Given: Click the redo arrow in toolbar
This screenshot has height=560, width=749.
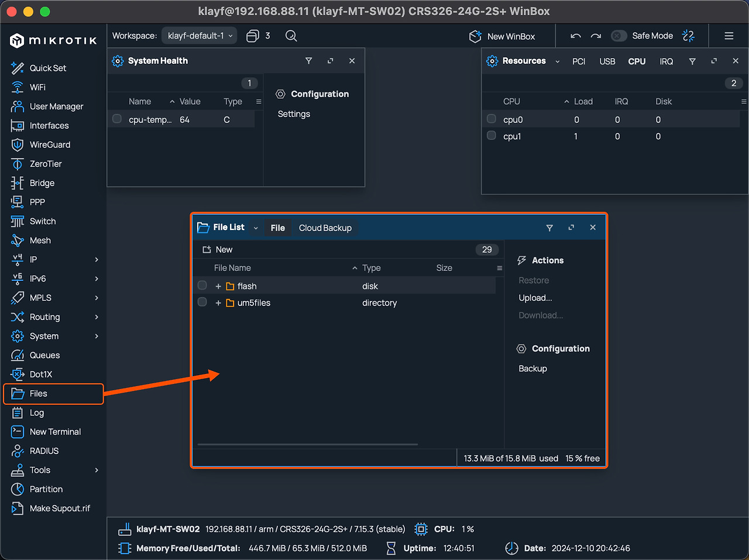Looking at the screenshot, I should (x=596, y=36).
